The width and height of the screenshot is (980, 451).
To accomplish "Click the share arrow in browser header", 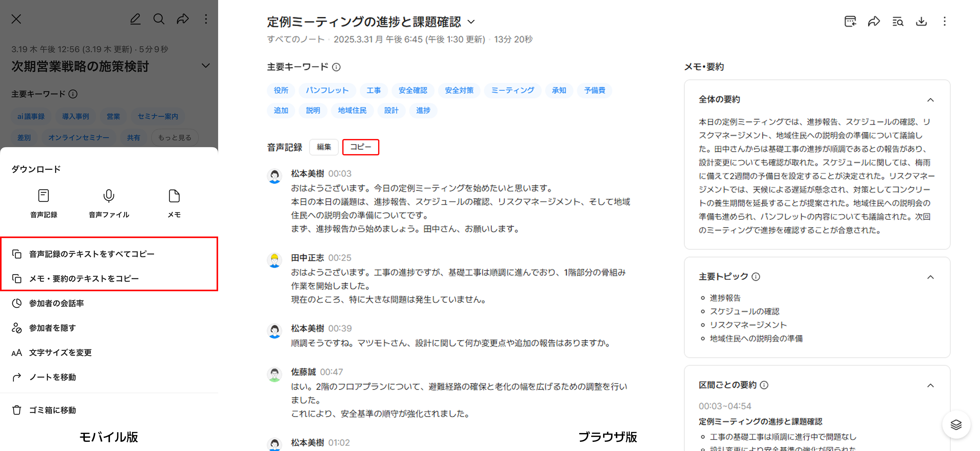I will click(x=874, y=21).
